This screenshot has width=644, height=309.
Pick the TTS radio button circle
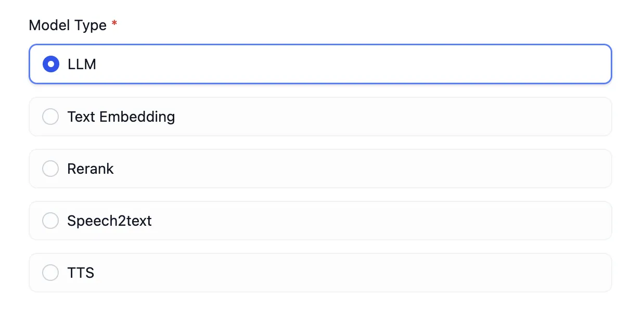click(50, 273)
